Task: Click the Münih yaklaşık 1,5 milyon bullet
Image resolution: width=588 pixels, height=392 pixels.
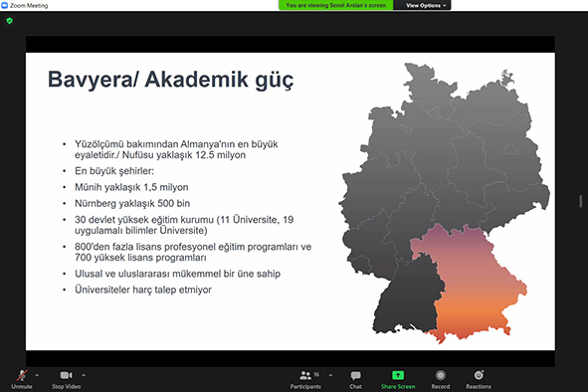Action: pyautogui.click(x=131, y=187)
